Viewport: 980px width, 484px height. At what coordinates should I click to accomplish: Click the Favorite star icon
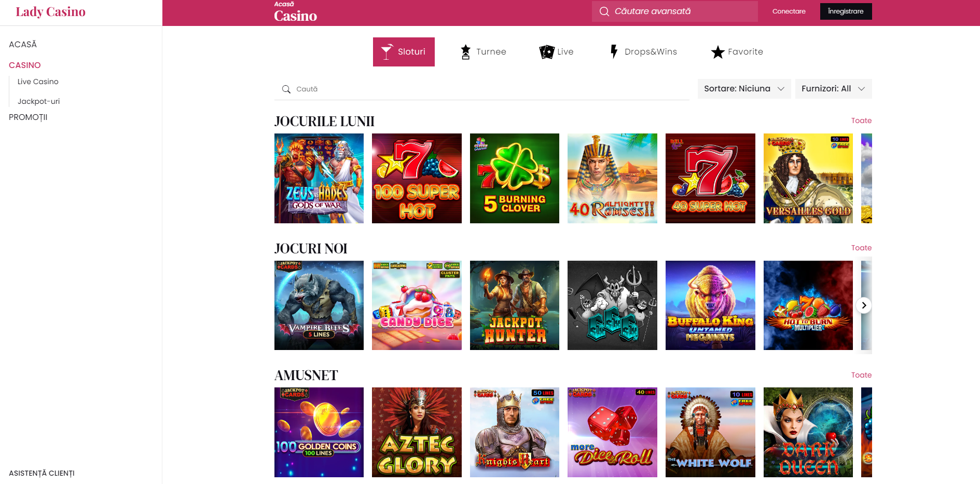pos(717,52)
